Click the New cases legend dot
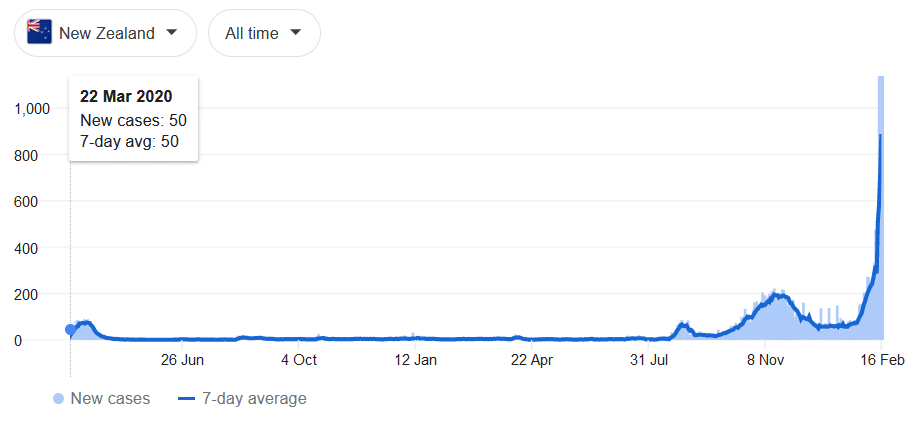This screenshot has width=918, height=423. point(59,399)
